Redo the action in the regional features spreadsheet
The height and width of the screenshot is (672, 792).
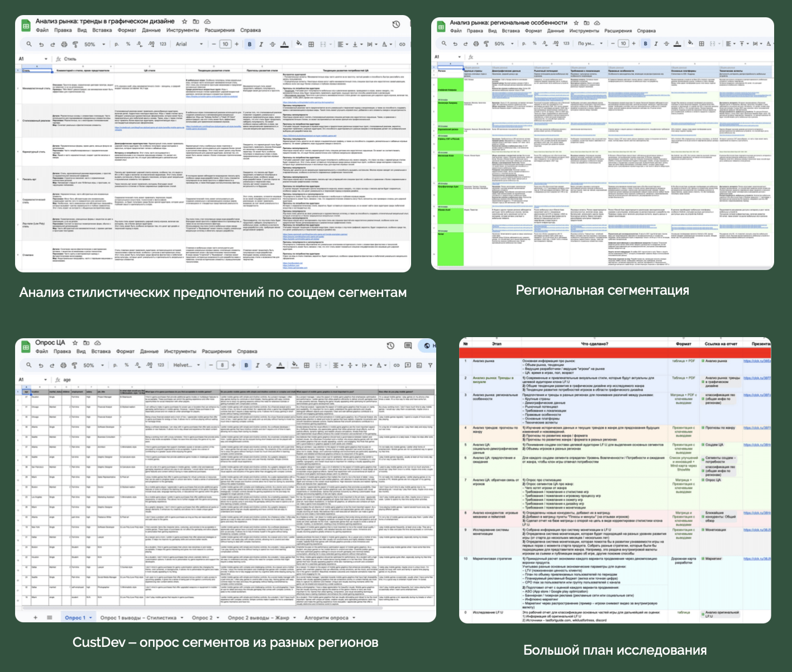[x=466, y=44]
